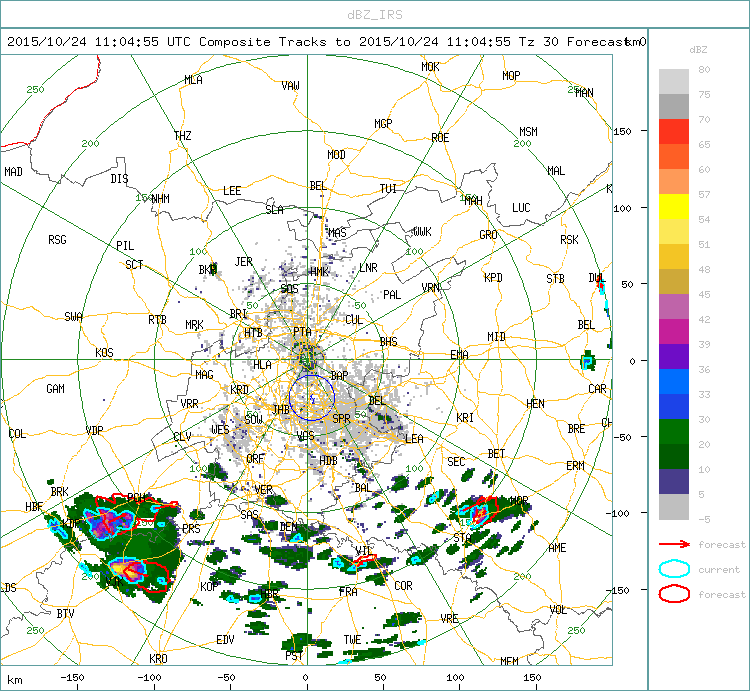Click the dBZ_IRS header title
This screenshot has height=691, width=750.
pyautogui.click(x=375, y=15)
